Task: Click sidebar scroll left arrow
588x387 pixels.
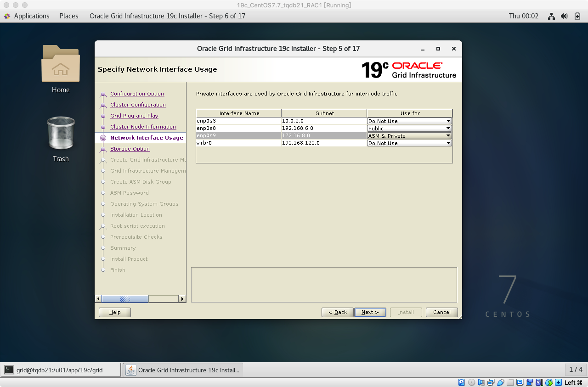Action: [x=98, y=298]
